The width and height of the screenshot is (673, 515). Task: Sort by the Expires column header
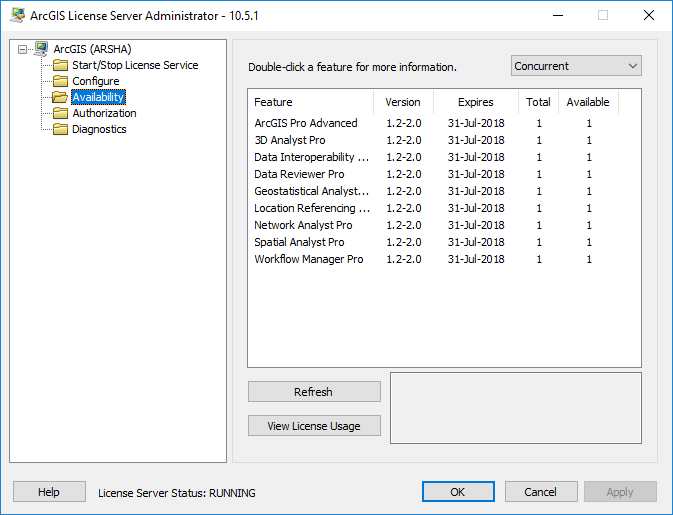point(476,102)
